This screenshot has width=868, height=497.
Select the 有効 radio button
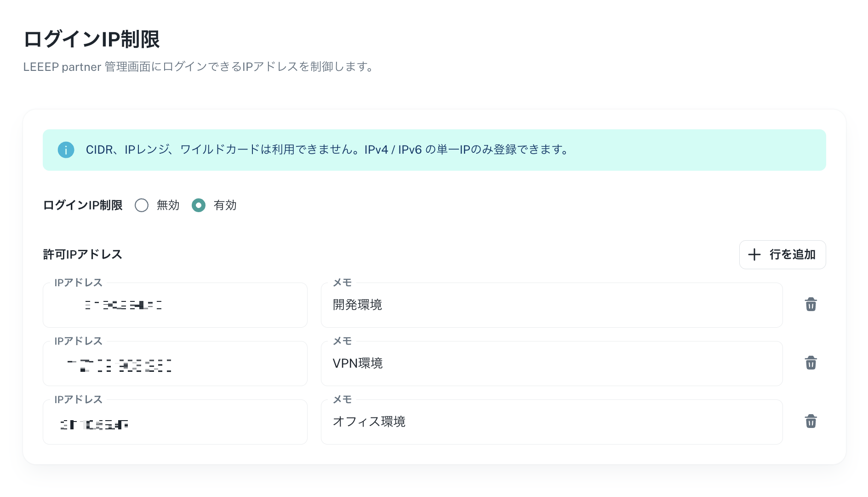(199, 205)
